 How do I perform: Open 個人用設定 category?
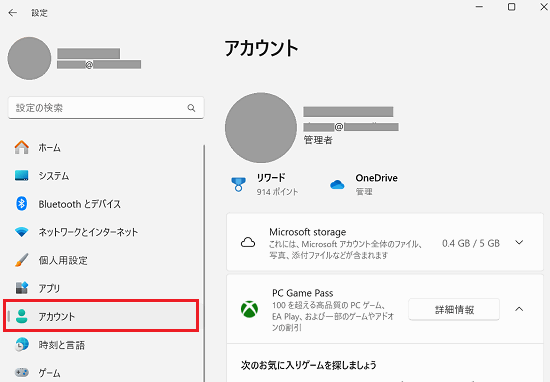(x=63, y=260)
